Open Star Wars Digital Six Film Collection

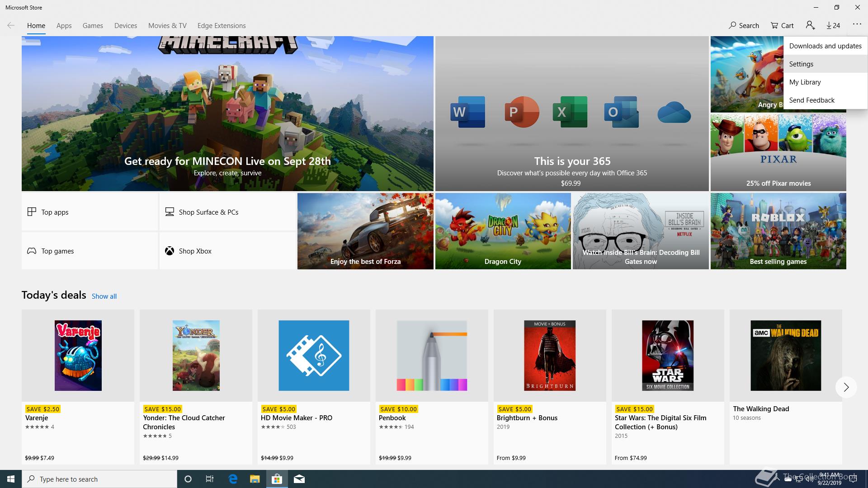tap(668, 387)
